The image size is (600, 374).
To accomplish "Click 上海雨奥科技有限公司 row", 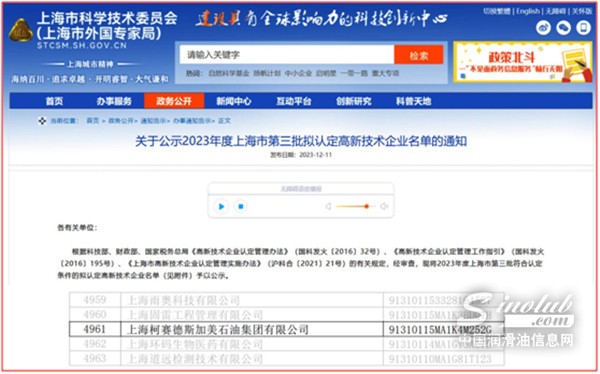I will (x=183, y=301).
